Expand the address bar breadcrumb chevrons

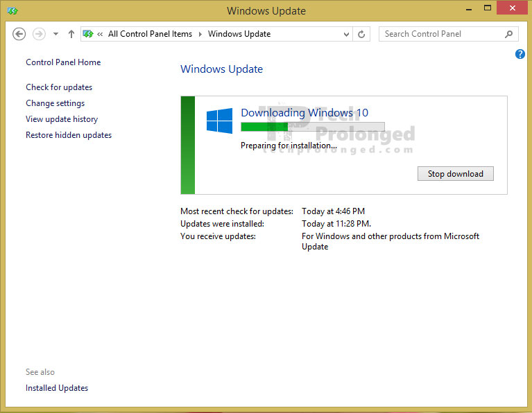point(100,34)
